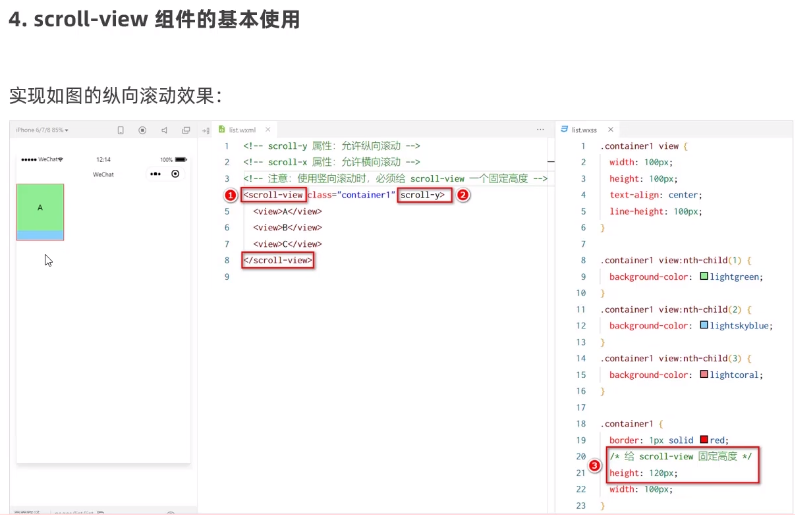Screen dimensions: 795x515
Task: Click the circular record icon in simulator toolbar
Action: (142, 130)
